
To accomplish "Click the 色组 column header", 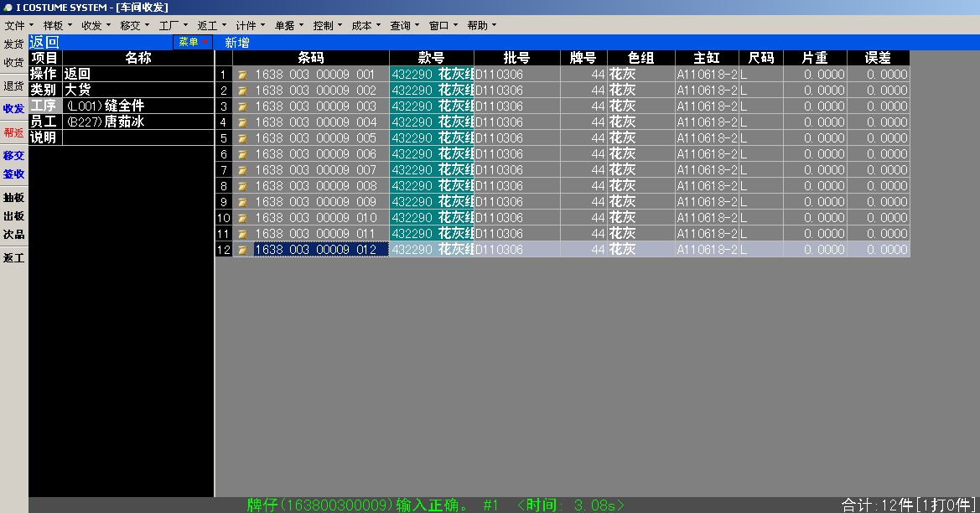I will pyautogui.click(x=640, y=58).
